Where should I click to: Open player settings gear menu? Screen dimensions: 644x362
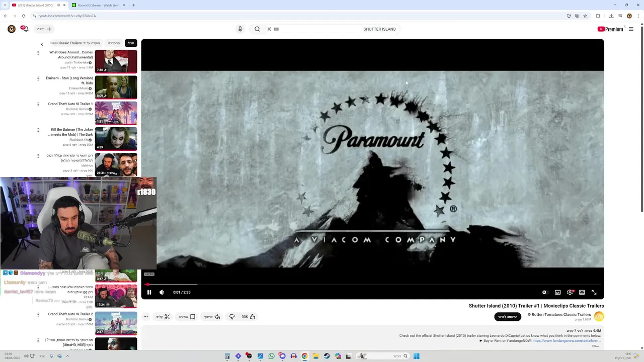click(x=570, y=292)
